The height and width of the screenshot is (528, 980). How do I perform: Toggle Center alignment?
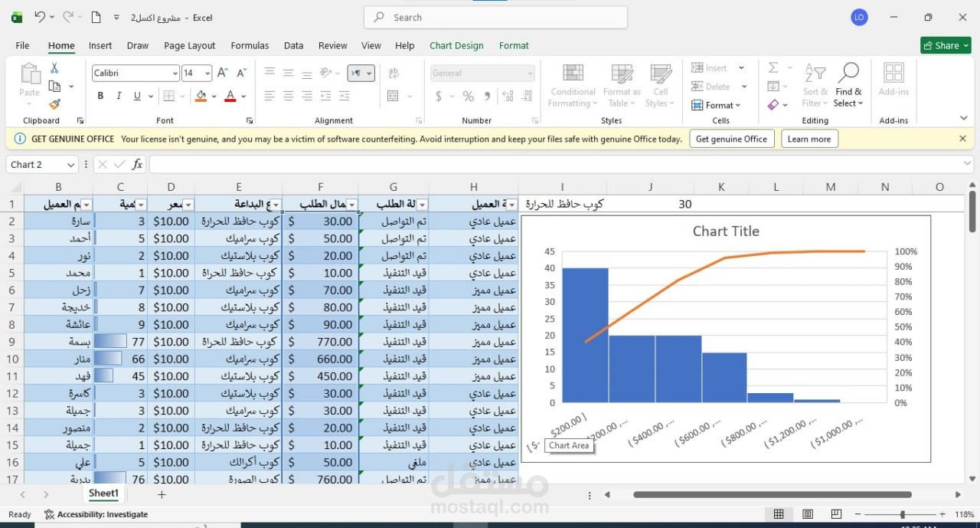[288, 96]
